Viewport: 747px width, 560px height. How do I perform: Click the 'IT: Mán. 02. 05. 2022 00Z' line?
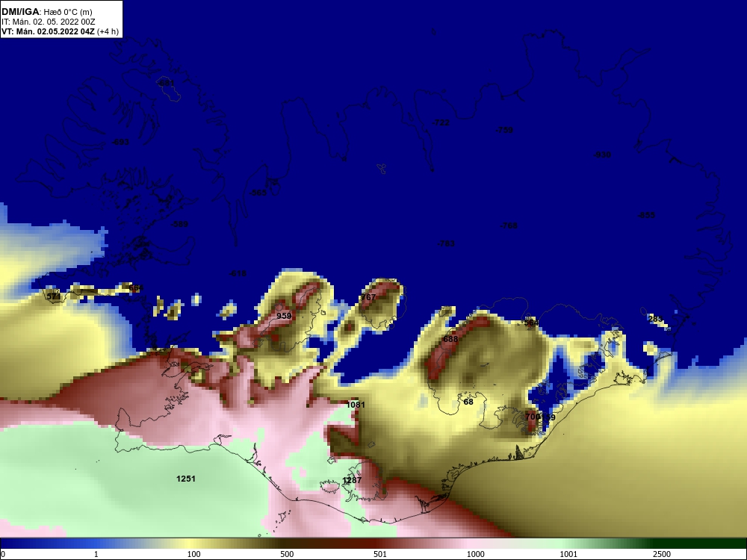(48, 22)
